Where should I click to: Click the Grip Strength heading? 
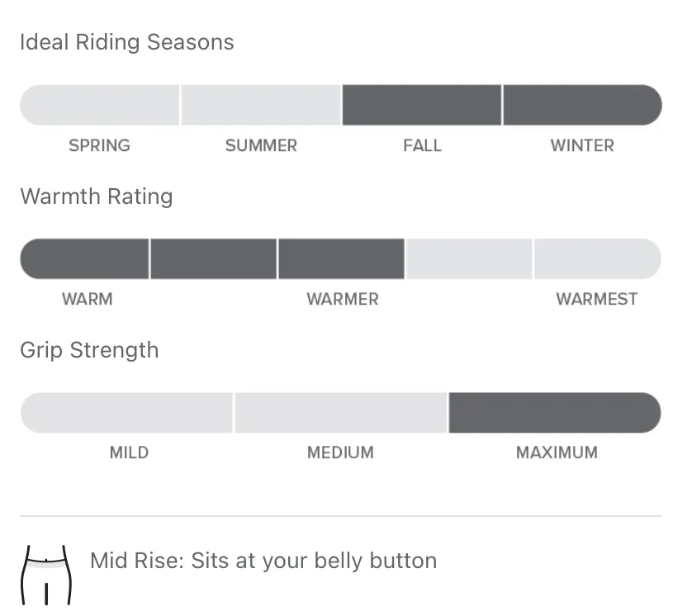(x=89, y=350)
